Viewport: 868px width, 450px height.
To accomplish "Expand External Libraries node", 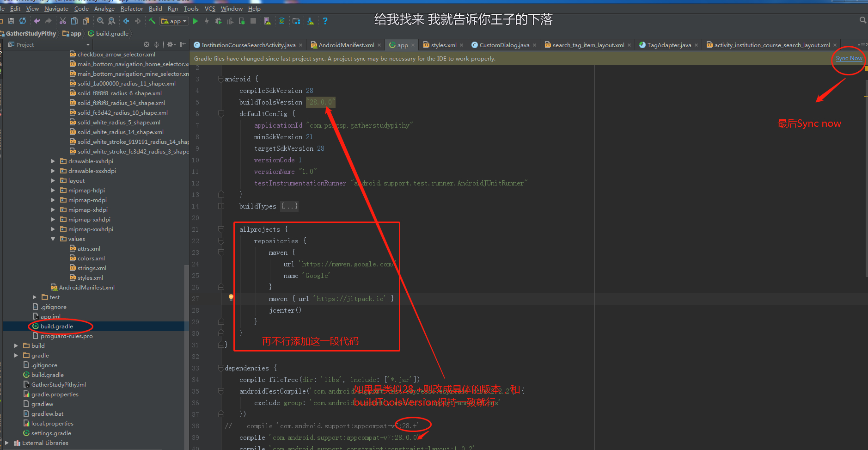I will click(x=7, y=443).
